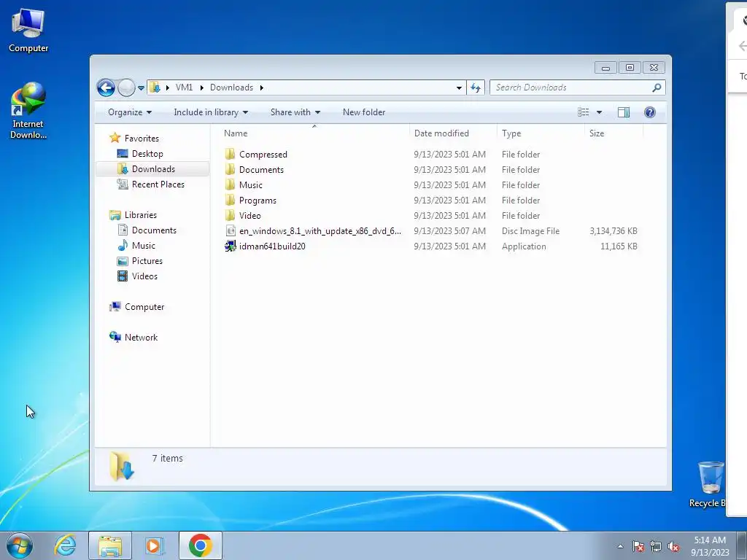Image resolution: width=747 pixels, height=560 pixels.
Task: Go back with the Back arrow button
Action: pos(106,87)
